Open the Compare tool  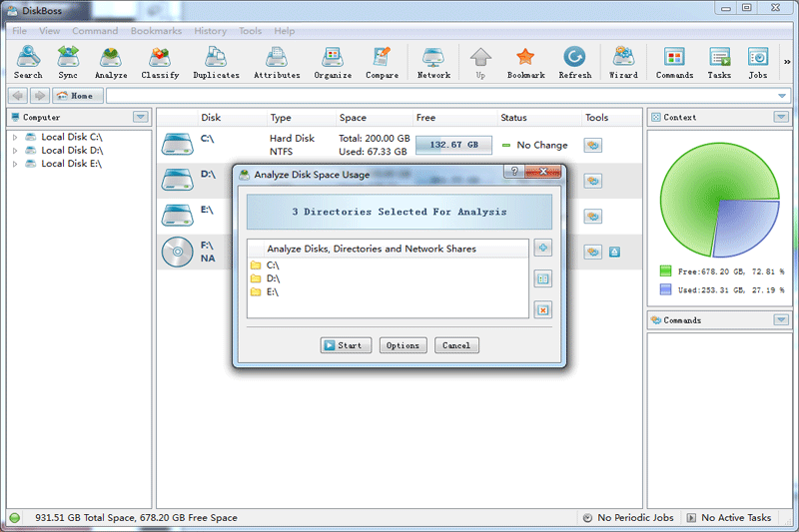tap(382, 62)
